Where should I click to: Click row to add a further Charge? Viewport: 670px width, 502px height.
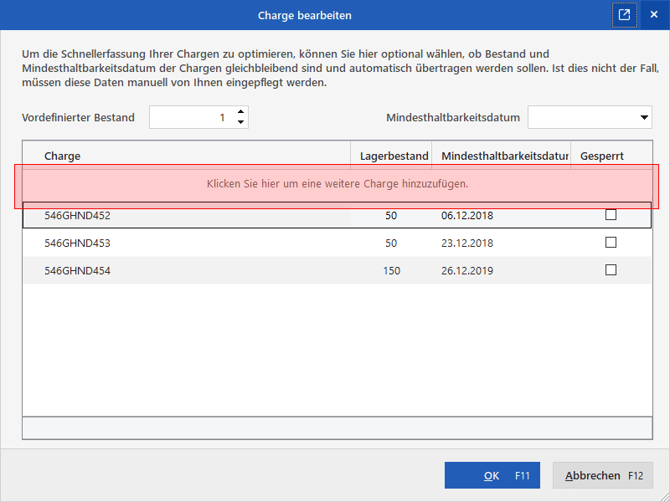[x=337, y=184]
